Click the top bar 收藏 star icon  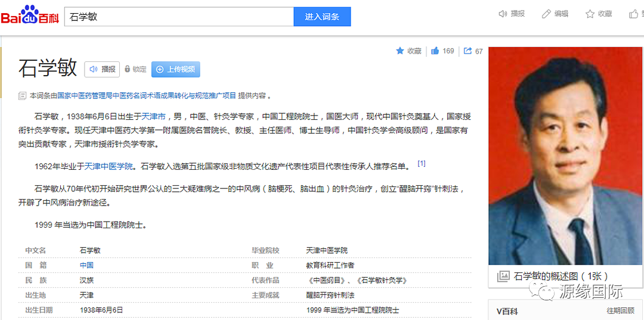click(590, 14)
